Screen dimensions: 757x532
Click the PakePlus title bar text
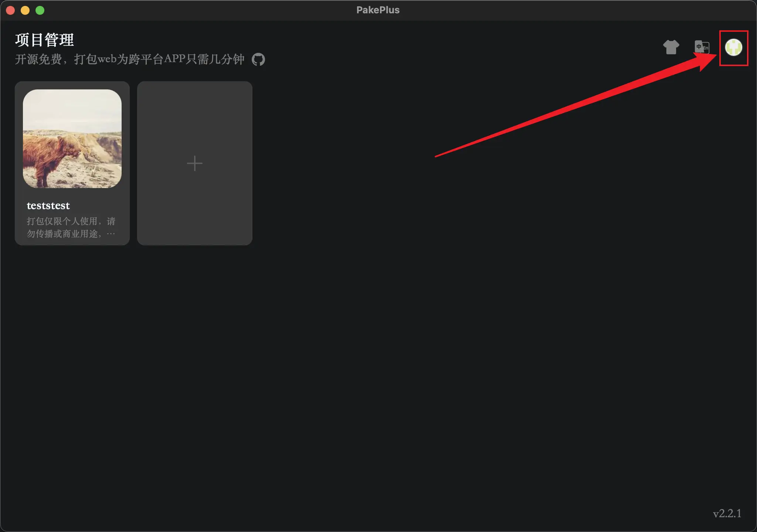coord(378,10)
